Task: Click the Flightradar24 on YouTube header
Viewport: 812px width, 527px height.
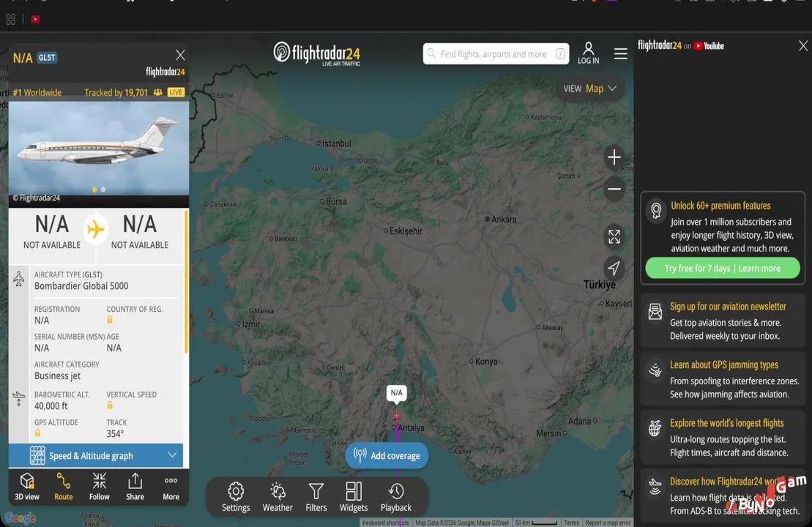Action: point(680,45)
